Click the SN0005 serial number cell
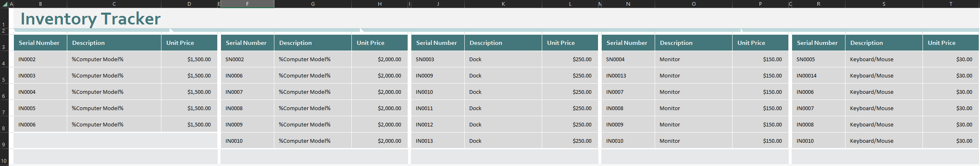980x166 pixels. (818, 59)
